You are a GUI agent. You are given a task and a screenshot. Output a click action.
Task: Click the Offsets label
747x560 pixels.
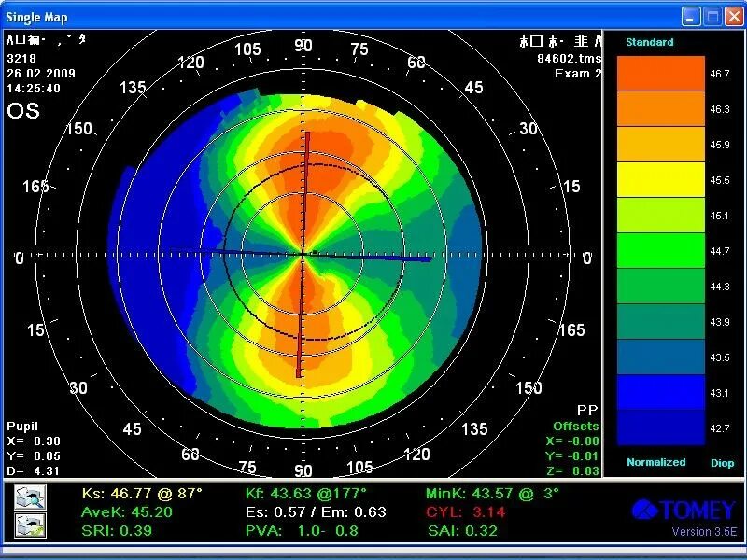coord(576,427)
